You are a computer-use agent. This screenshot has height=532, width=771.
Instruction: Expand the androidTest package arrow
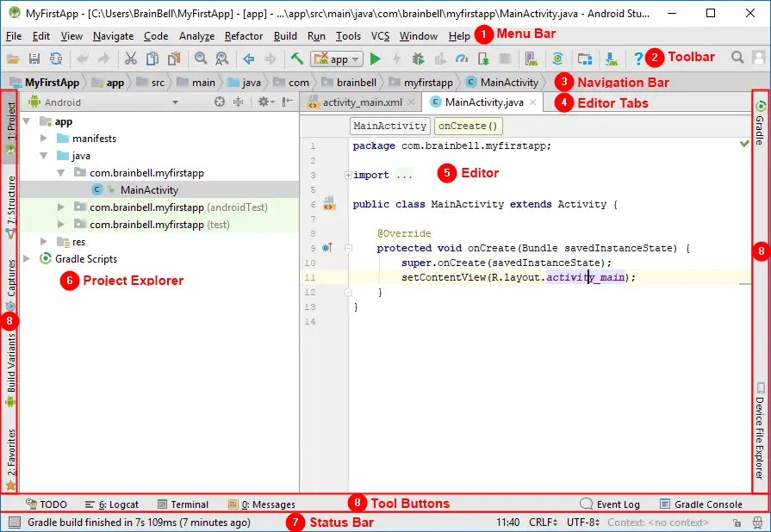[61, 207]
